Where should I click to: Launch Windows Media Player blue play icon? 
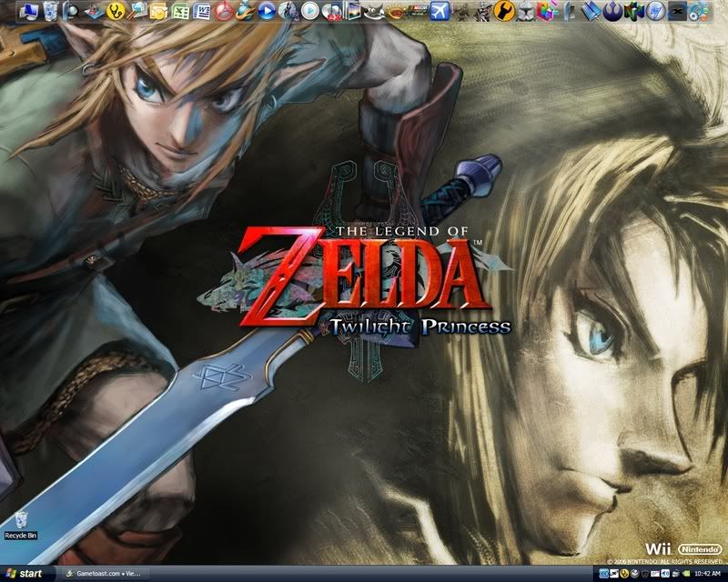(x=267, y=11)
